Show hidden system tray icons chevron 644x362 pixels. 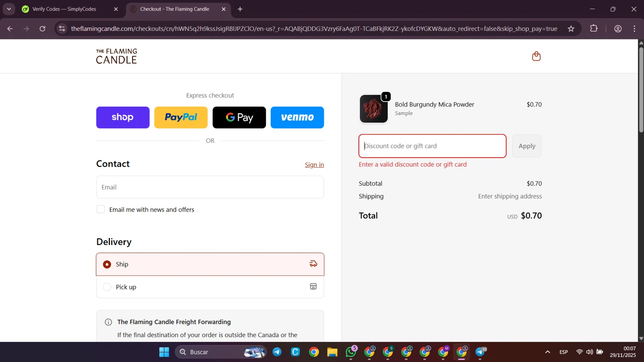tap(547, 352)
